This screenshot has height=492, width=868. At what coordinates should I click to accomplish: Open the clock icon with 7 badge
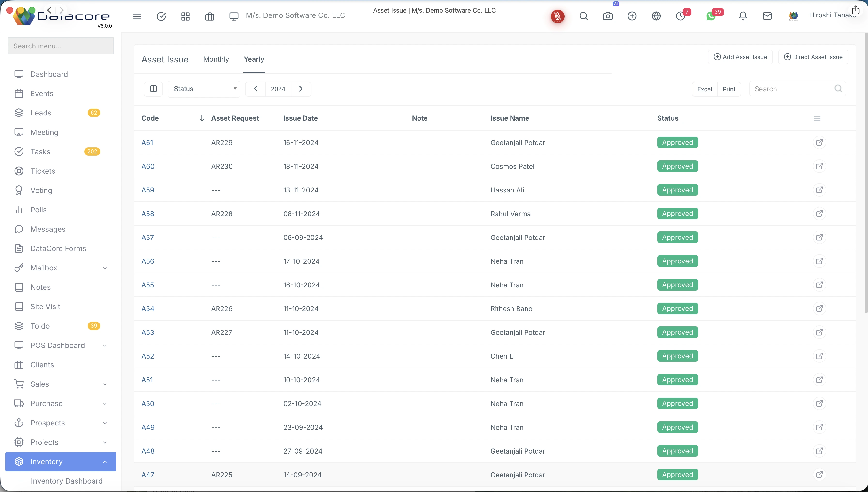pos(680,16)
